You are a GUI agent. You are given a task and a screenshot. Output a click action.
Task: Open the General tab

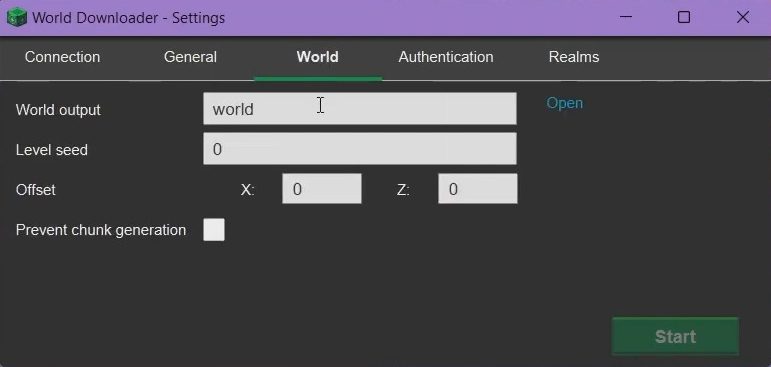pos(190,57)
